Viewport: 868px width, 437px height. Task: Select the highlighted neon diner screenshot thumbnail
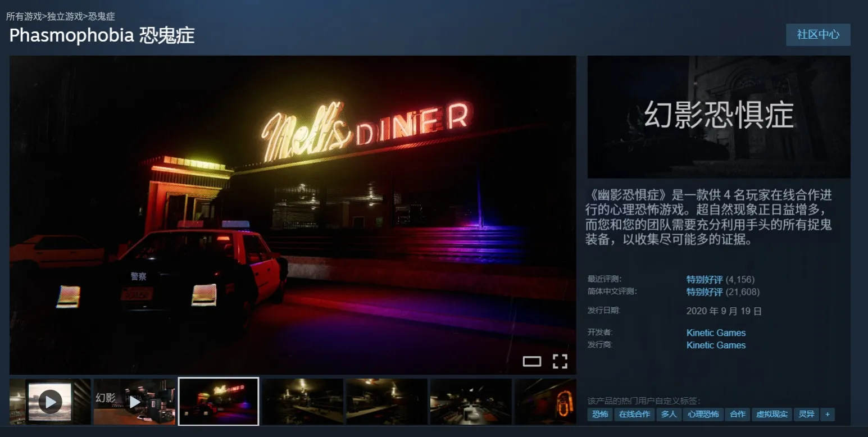[x=219, y=402]
